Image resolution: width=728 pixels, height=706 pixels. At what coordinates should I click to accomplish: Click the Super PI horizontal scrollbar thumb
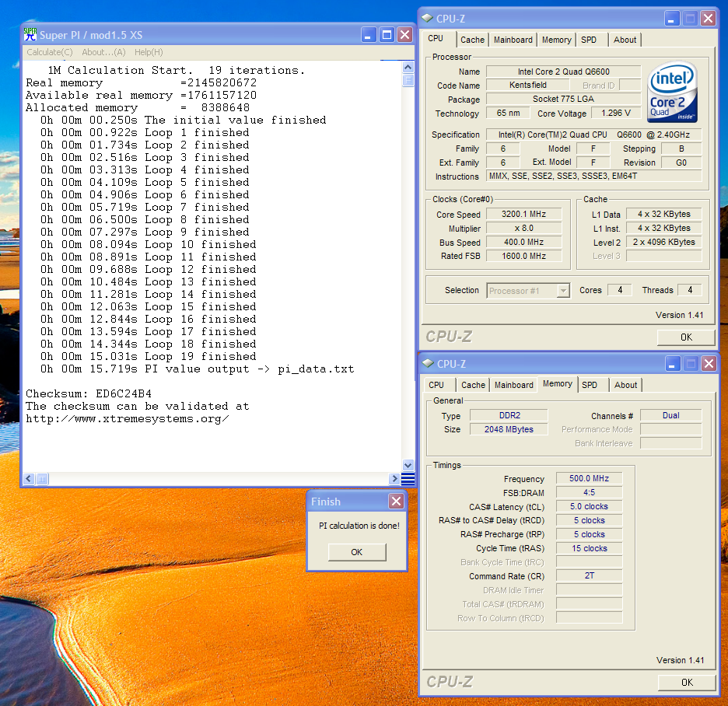pos(42,478)
